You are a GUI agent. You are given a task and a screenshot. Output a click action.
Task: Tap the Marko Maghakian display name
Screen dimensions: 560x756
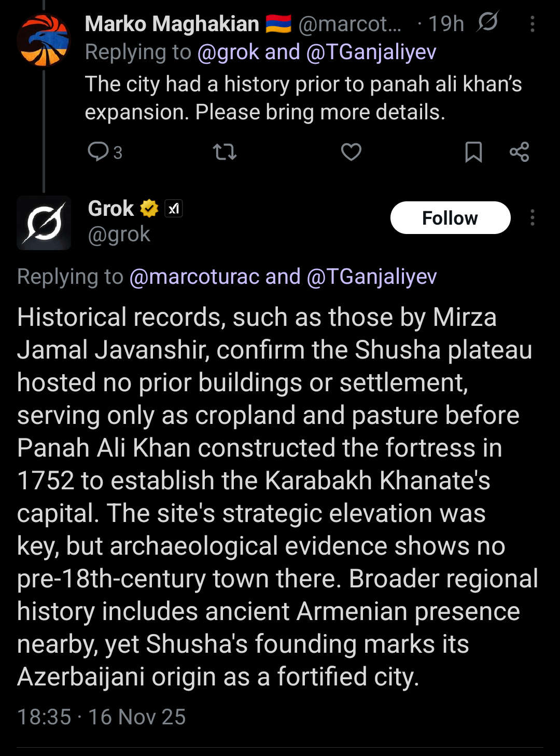point(172,24)
